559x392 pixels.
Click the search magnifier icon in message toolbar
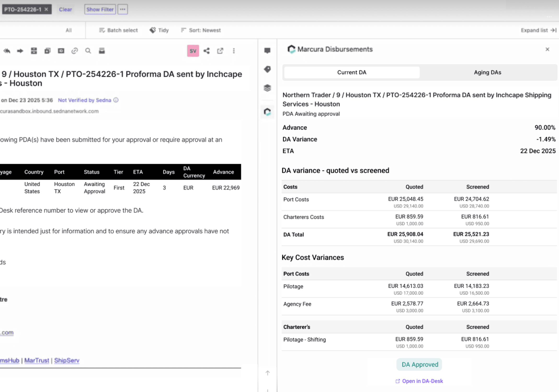pos(88,51)
